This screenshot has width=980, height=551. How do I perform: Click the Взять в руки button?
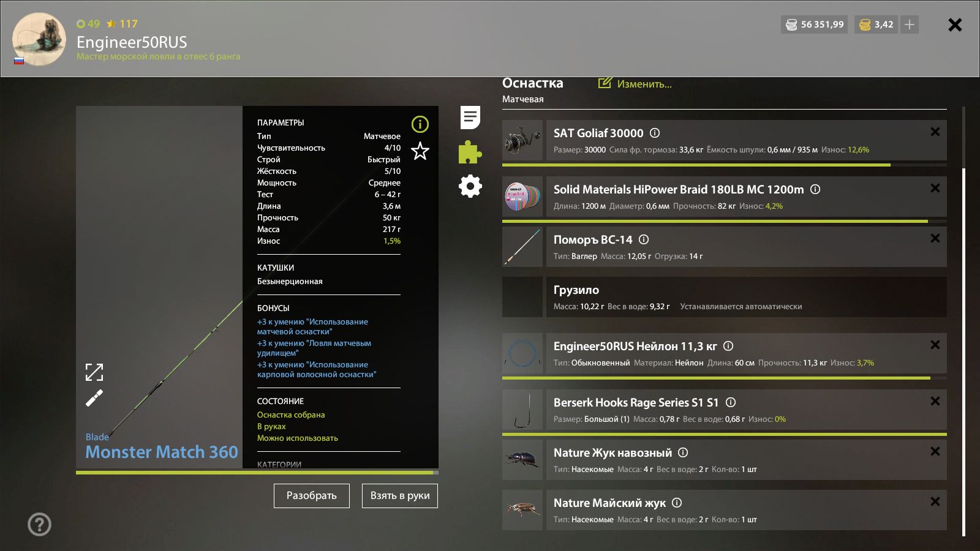(x=400, y=496)
